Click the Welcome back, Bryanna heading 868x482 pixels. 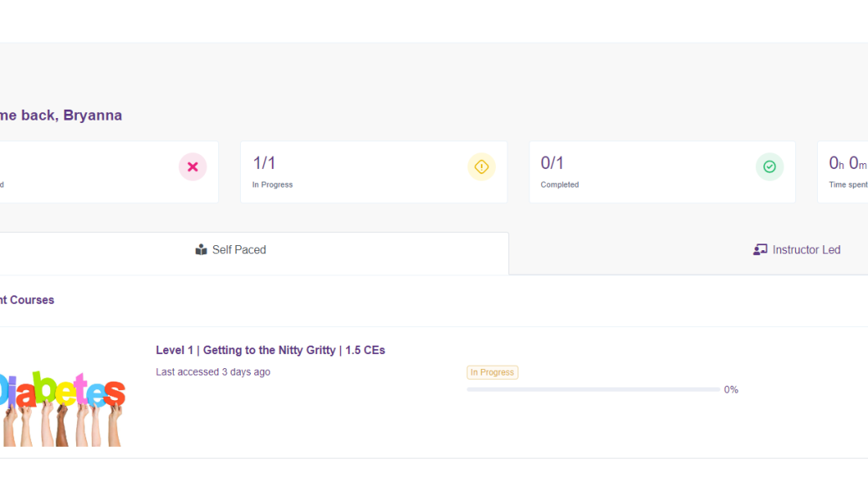pos(60,115)
